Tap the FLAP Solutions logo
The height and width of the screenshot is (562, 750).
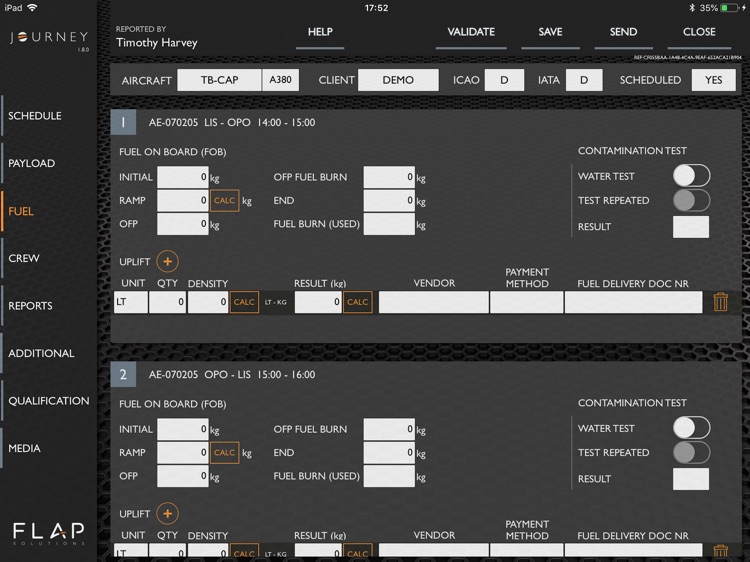pos(49,533)
